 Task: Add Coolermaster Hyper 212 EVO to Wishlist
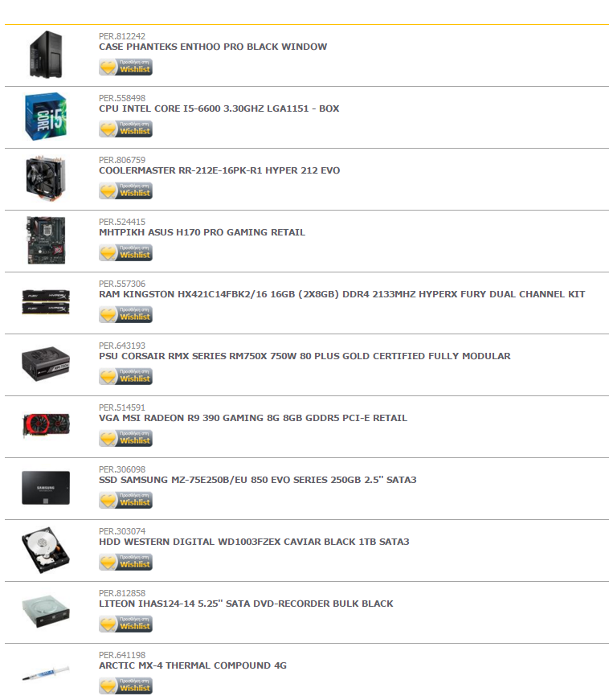click(x=125, y=190)
